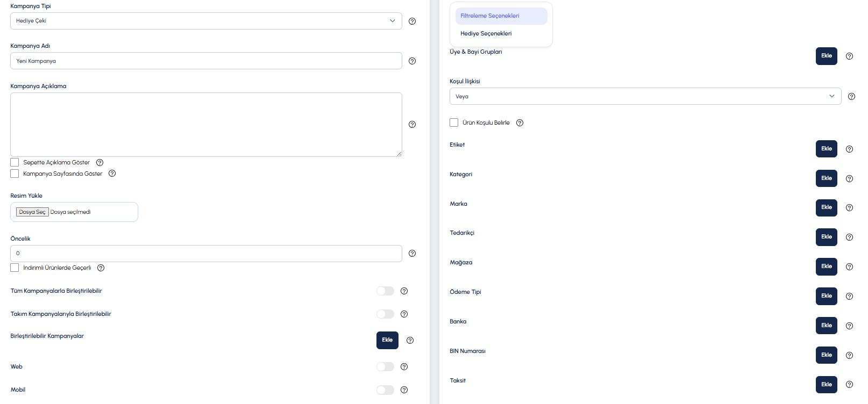Screen dimensions: 868x404
Task: Focus the Öncelik number field
Action: click(206, 254)
